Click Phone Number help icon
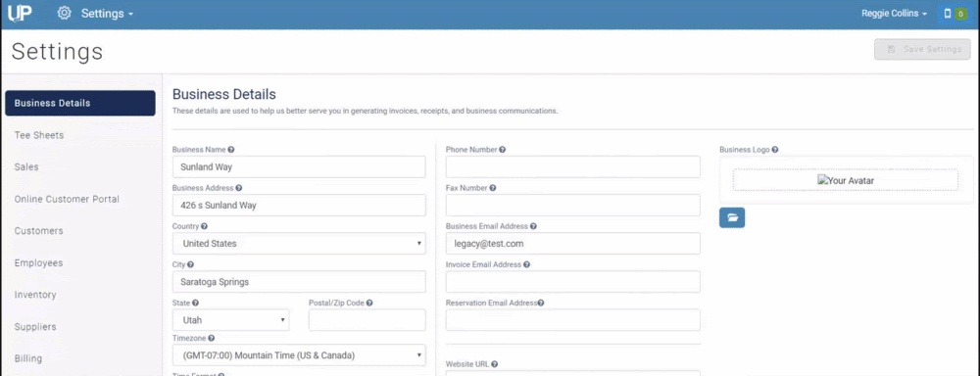Image resolution: width=980 pixels, height=376 pixels. (503, 150)
